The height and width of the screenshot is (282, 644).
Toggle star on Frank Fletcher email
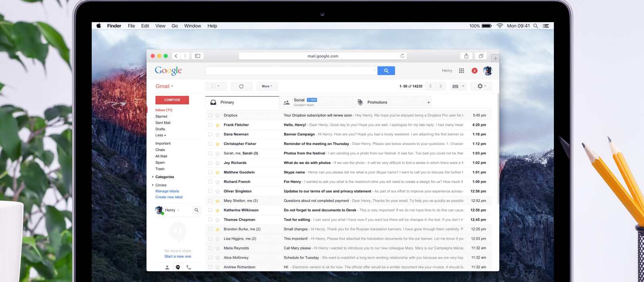pyautogui.click(x=217, y=125)
